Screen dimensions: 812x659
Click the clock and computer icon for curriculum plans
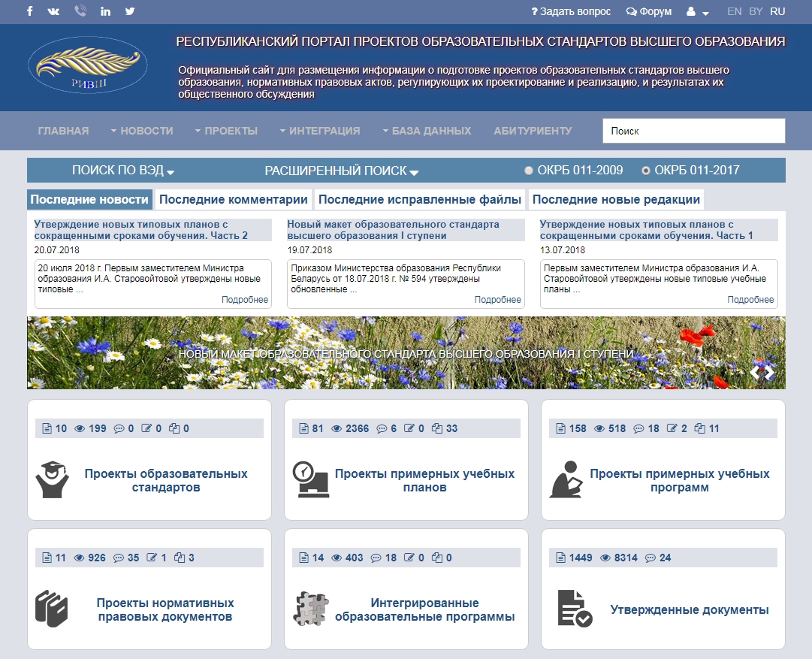[310, 479]
